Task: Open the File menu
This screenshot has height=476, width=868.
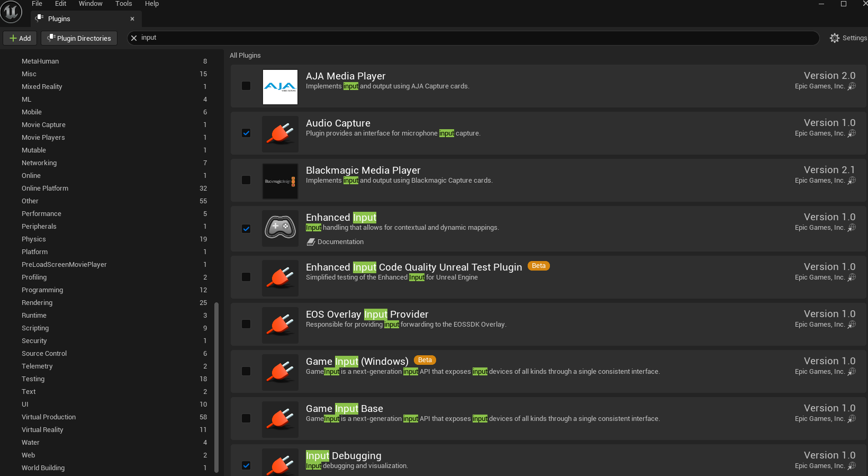Action: coord(37,4)
